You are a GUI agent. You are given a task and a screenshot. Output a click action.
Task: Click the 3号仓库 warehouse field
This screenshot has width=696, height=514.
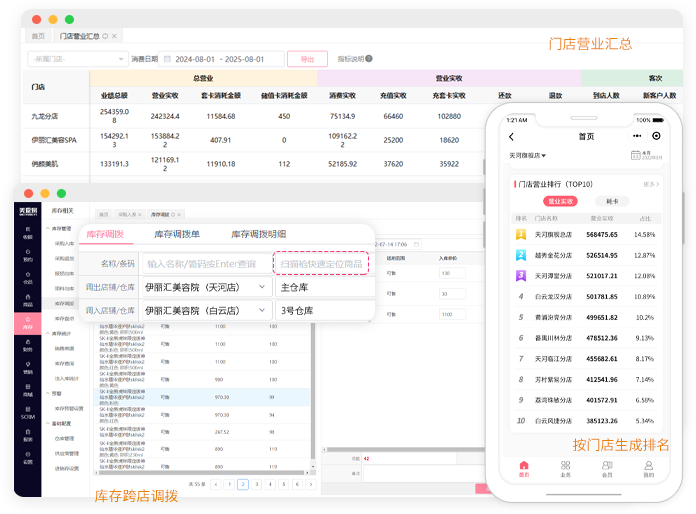pyautogui.click(x=325, y=311)
